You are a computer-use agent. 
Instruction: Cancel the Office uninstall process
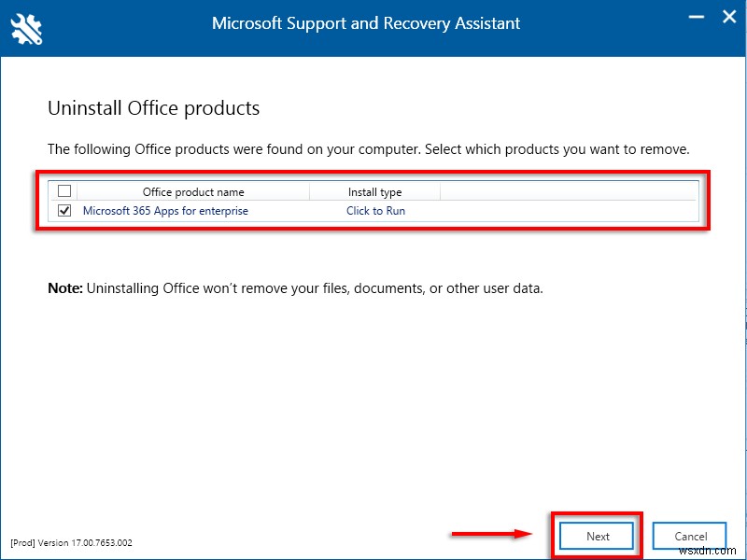[689, 536]
